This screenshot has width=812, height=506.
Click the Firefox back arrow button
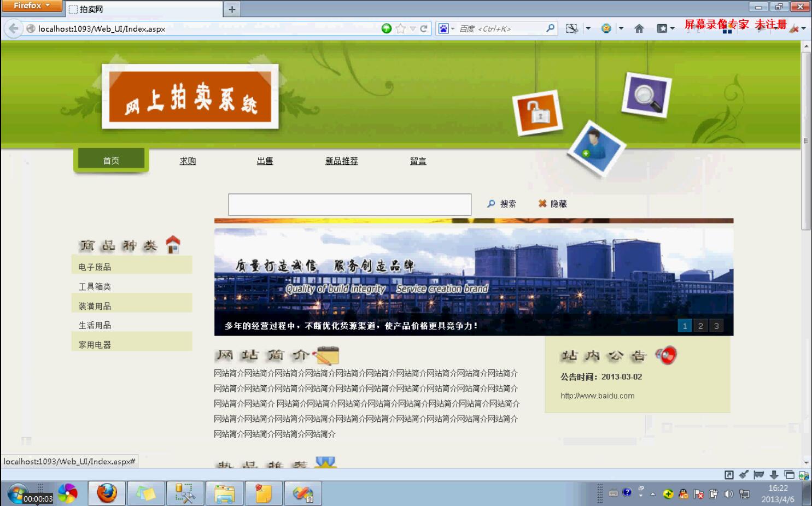click(x=14, y=28)
